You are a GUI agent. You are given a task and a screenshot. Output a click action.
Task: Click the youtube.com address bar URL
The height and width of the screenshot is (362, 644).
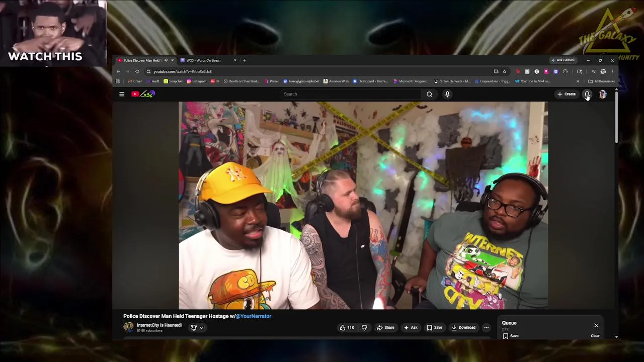[183, 71]
